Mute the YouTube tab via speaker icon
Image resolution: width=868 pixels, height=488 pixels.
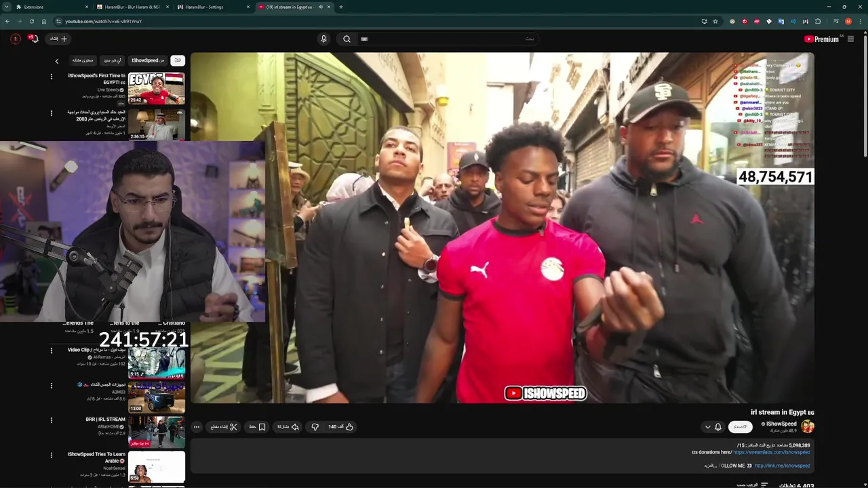[x=321, y=7]
